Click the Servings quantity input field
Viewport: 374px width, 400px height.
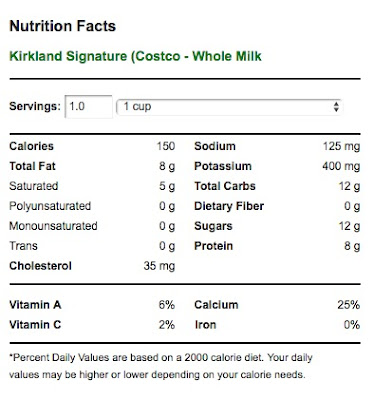(x=88, y=107)
